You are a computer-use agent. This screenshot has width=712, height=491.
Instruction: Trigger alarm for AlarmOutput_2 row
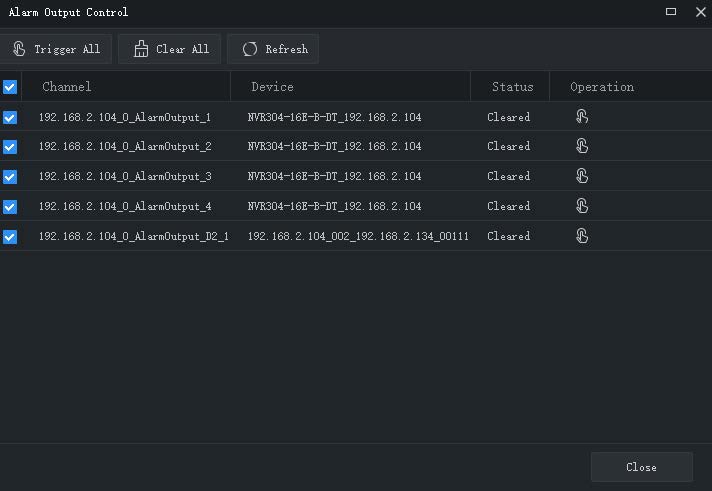pos(582,146)
